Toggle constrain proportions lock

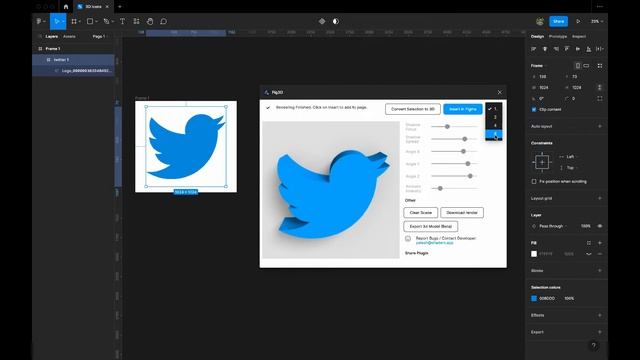pos(600,87)
